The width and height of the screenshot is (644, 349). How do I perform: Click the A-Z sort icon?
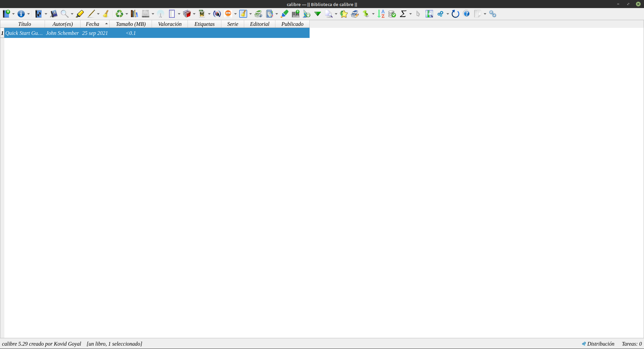pos(381,14)
